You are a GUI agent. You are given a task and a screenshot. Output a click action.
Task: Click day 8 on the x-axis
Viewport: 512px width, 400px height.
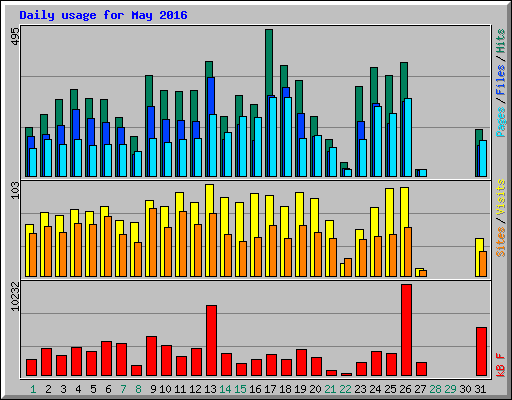click(138, 389)
